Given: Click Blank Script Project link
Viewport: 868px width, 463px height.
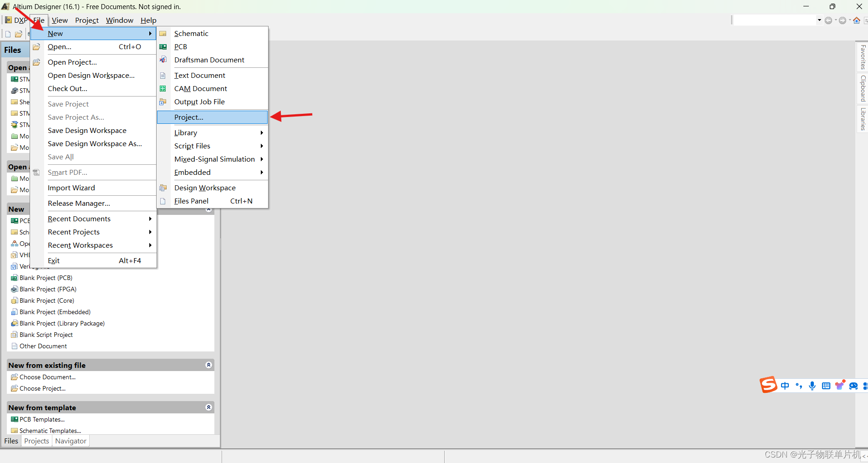Looking at the screenshot, I should (46, 335).
